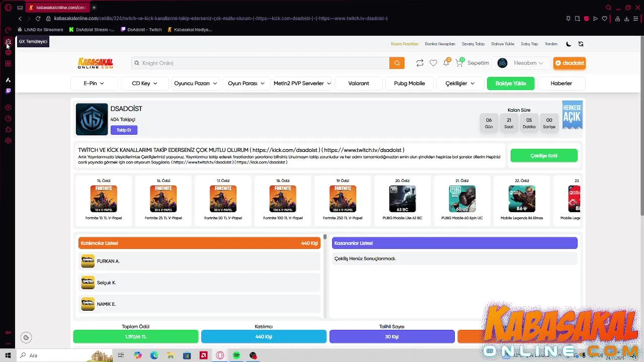Expand the CD Key dropdown

[144, 83]
